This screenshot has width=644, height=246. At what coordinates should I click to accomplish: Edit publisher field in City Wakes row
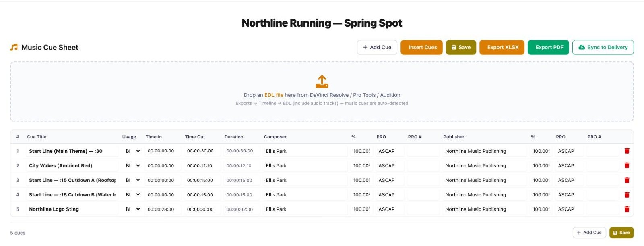point(485,166)
